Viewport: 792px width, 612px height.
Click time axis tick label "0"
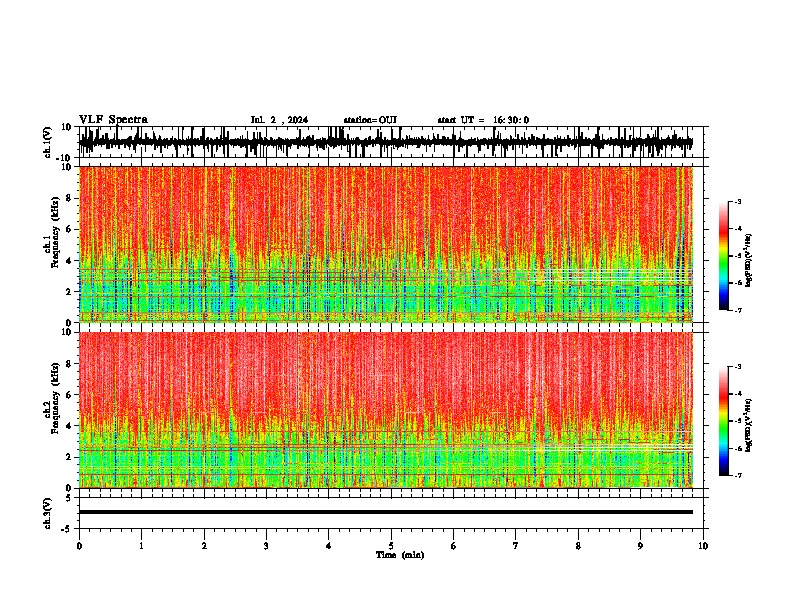tap(79, 546)
